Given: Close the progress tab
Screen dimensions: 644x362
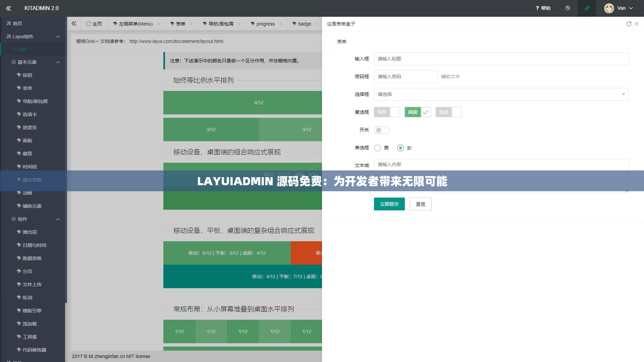Looking at the screenshot, I should (280, 24).
